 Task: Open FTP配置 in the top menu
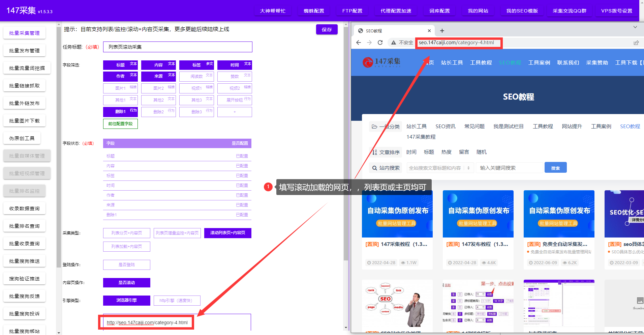352,11
